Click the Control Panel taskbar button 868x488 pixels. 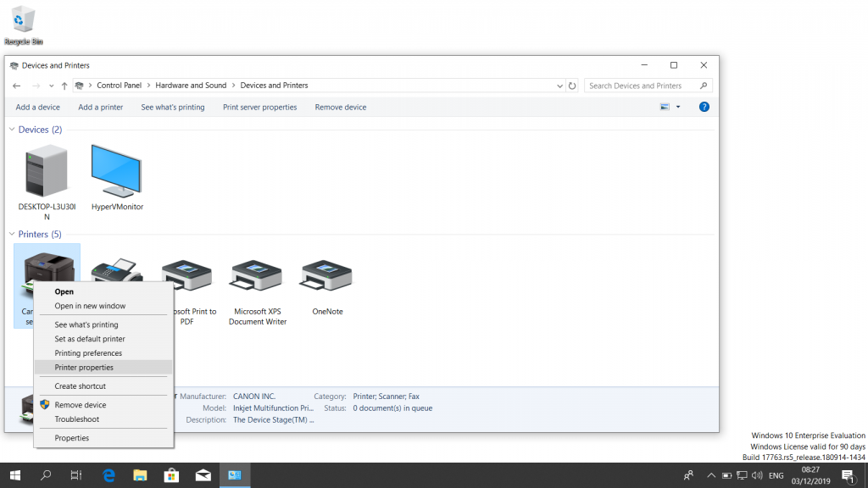[235, 475]
